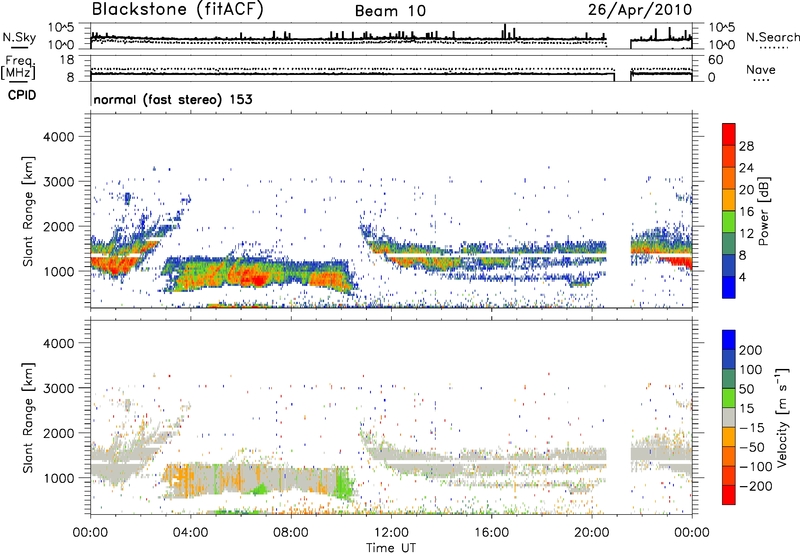
Task: Click the "Power [dB]" colorbar title
Action: tap(764, 211)
